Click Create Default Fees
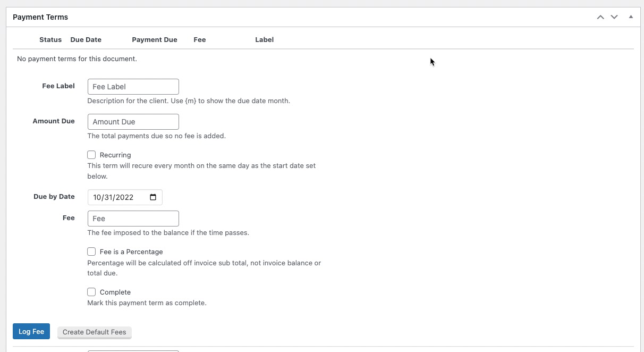The height and width of the screenshot is (352, 644). pyautogui.click(x=94, y=332)
